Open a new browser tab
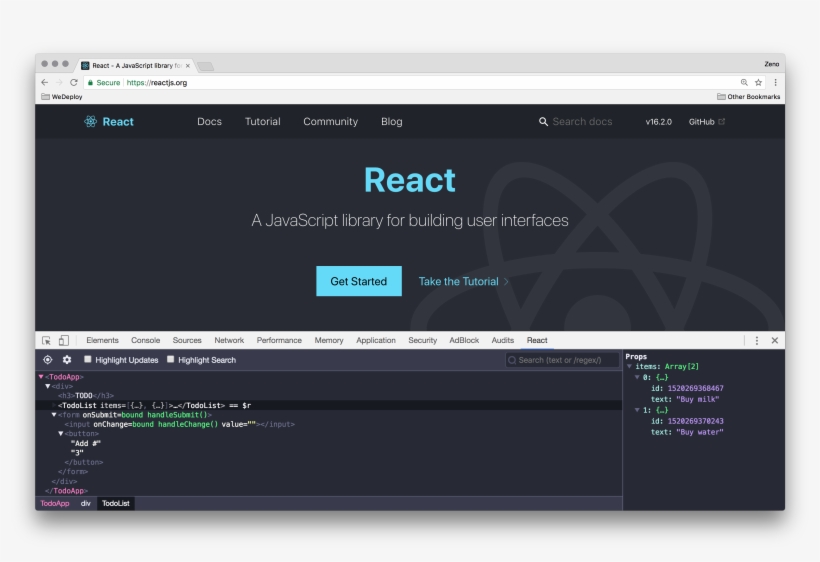 (x=205, y=66)
